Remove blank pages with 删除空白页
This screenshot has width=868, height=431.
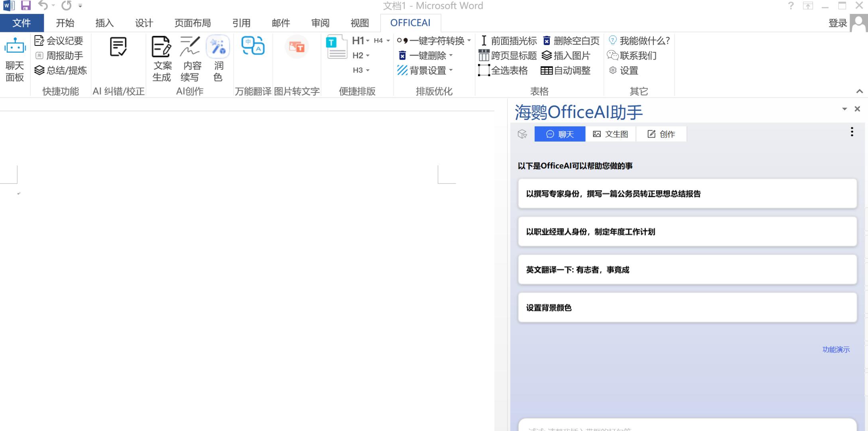[571, 41]
